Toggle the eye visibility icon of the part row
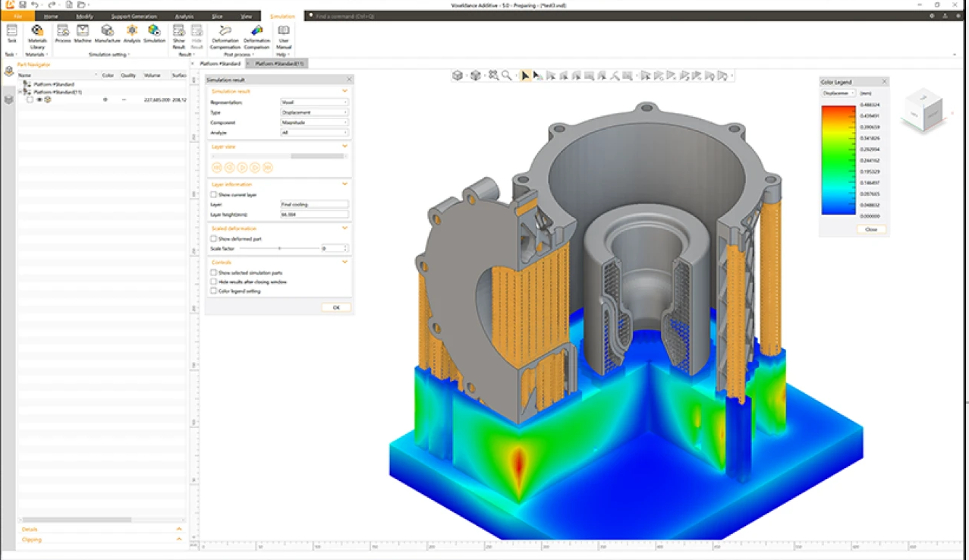The image size is (969, 560). click(x=39, y=99)
